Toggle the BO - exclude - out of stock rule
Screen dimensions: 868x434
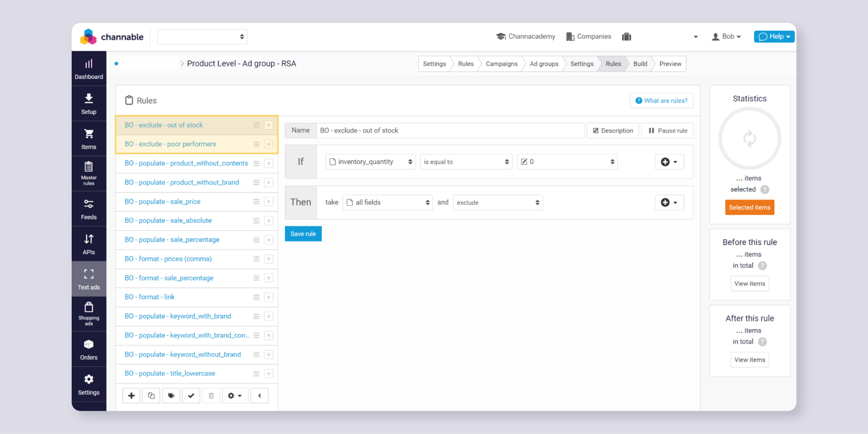(x=269, y=125)
